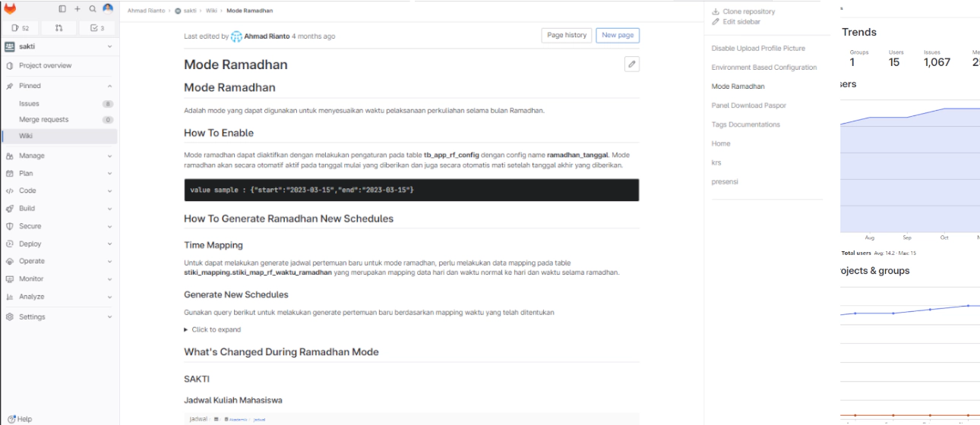The image size is (980, 425).
Task: Open Environment Based Configuration wiki page
Action: 763,68
